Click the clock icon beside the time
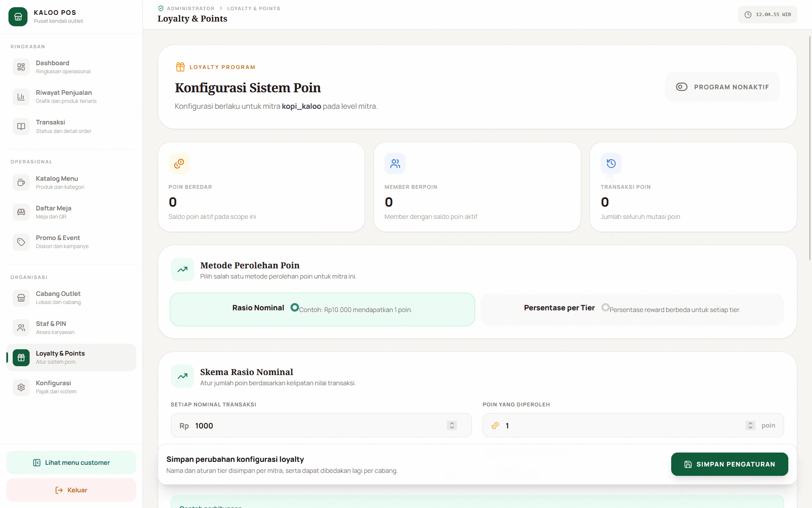This screenshot has height=508, width=812. click(x=748, y=15)
